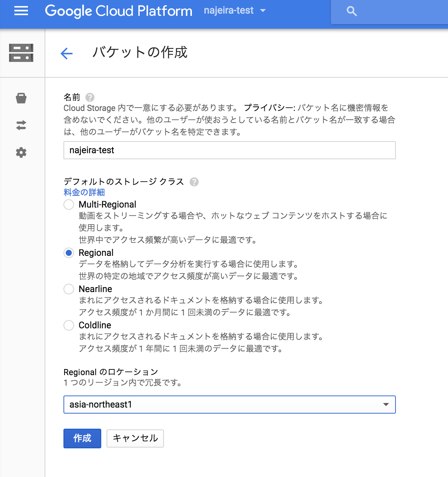
Task: Open the Storage product icon in sidebar
Action: [x=21, y=53]
